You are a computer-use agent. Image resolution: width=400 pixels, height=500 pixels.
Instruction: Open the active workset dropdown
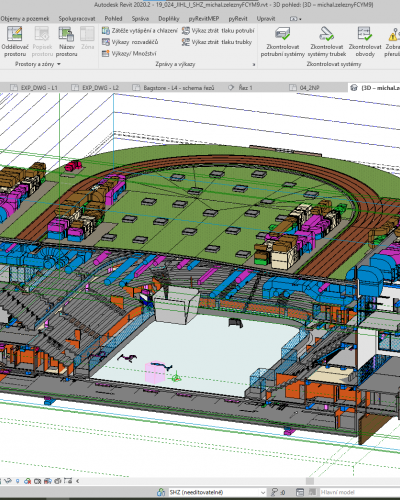pyautogui.click(x=263, y=492)
